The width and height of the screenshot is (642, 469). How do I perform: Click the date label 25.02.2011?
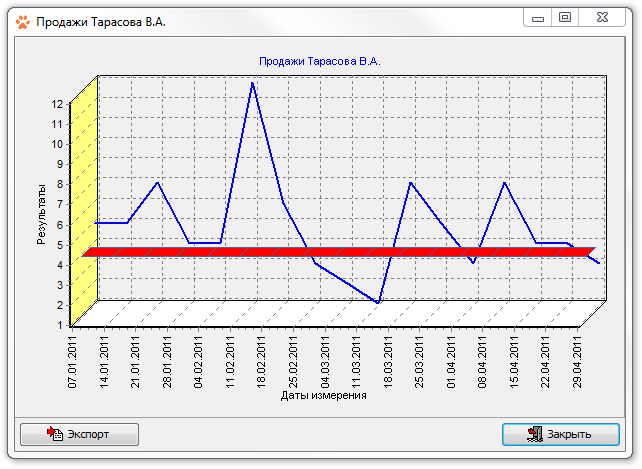pyautogui.click(x=294, y=362)
